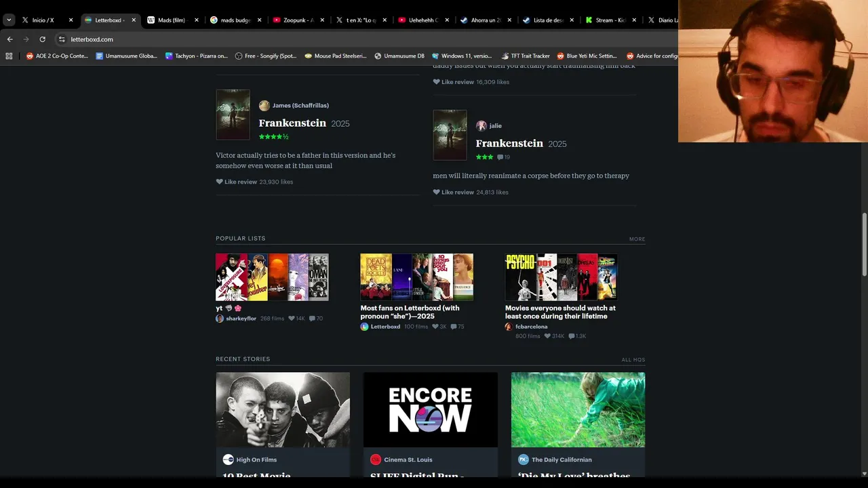The width and height of the screenshot is (868, 488).
Task: Switch to the Mads (film) Wikipedia tab
Action: [172, 20]
